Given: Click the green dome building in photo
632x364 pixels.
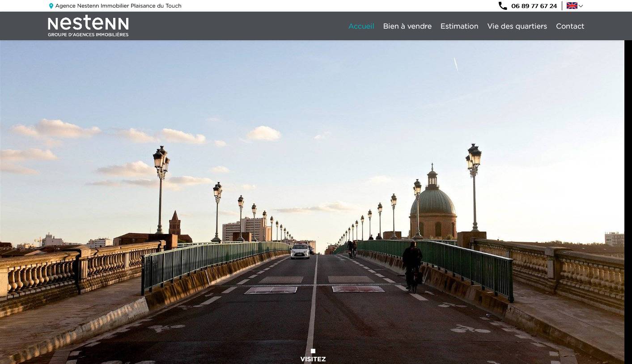Looking at the screenshot, I should coord(433,203).
